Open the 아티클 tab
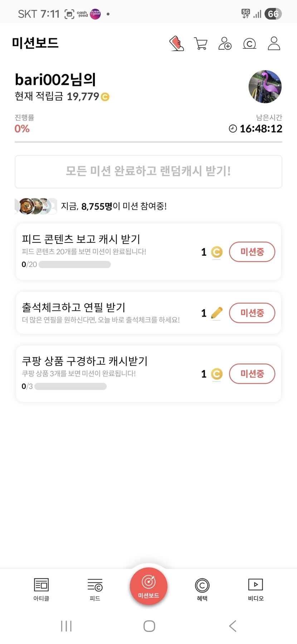 pyautogui.click(x=41, y=589)
